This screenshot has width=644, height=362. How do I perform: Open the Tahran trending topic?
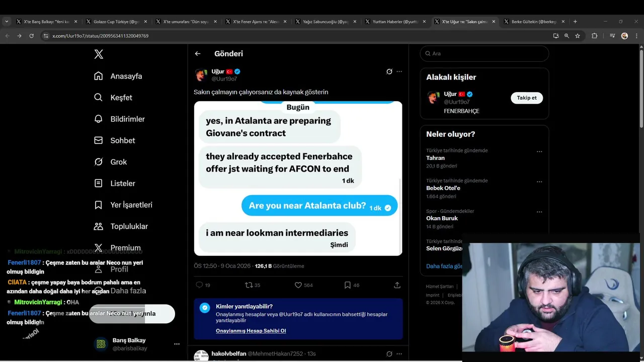click(435, 158)
